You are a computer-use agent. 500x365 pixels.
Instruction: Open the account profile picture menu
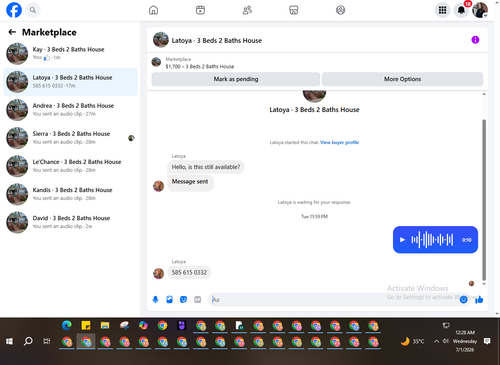480,10
